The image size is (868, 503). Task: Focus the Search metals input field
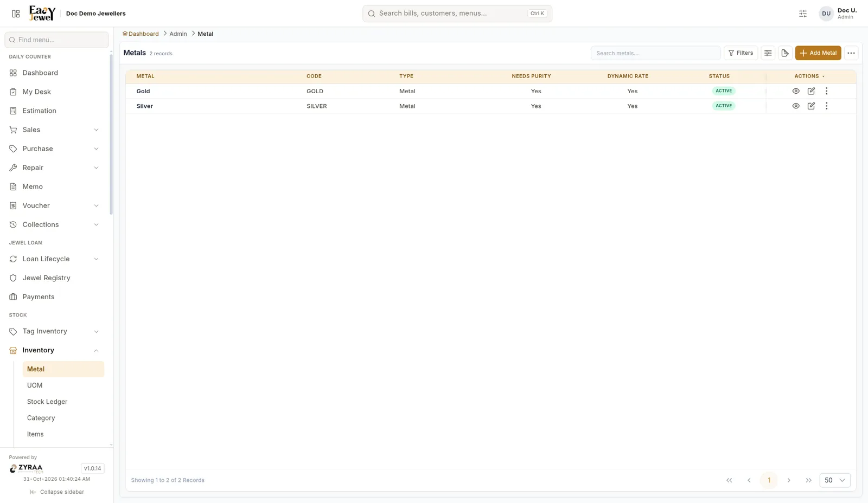(655, 53)
